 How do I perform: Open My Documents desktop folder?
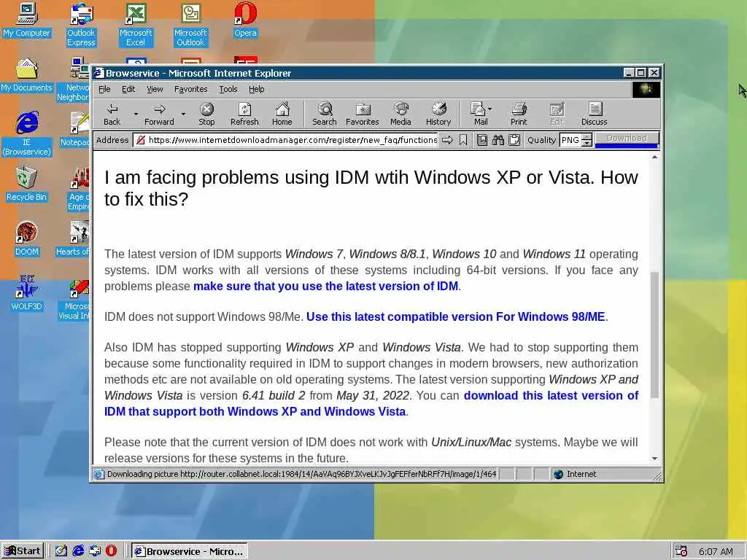pos(26,75)
